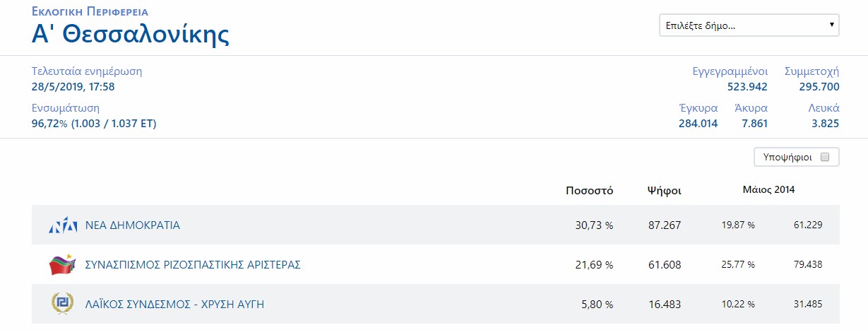
Task: Toggle the Υποψήφιοι checkbox
Action: [x=824, y=157]
